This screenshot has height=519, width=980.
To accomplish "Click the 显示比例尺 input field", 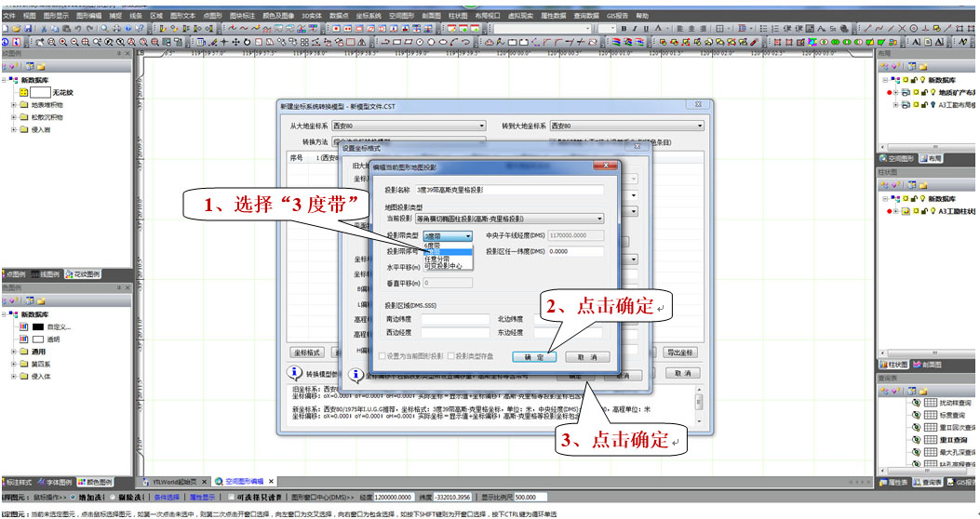I will point(530,497).
